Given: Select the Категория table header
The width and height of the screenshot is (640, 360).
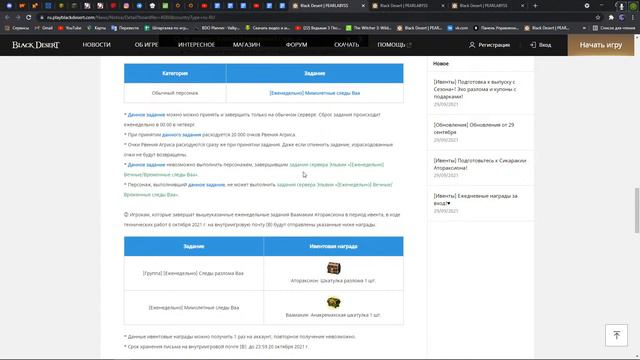Looking at the screenshot, I should 175,73.
